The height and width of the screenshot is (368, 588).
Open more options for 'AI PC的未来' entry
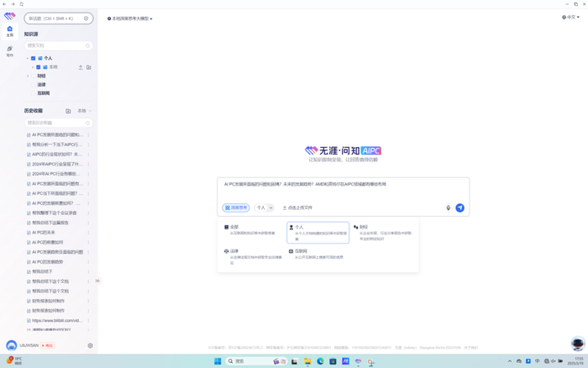tap(88, 233)
